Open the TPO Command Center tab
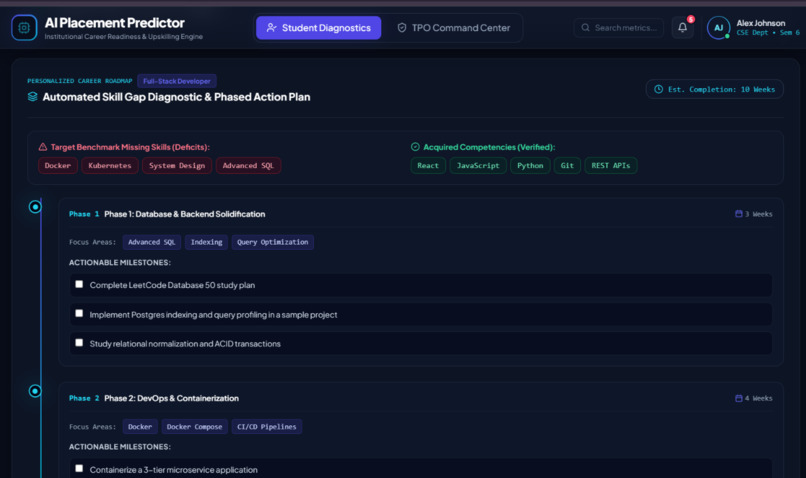 [453, 28]
